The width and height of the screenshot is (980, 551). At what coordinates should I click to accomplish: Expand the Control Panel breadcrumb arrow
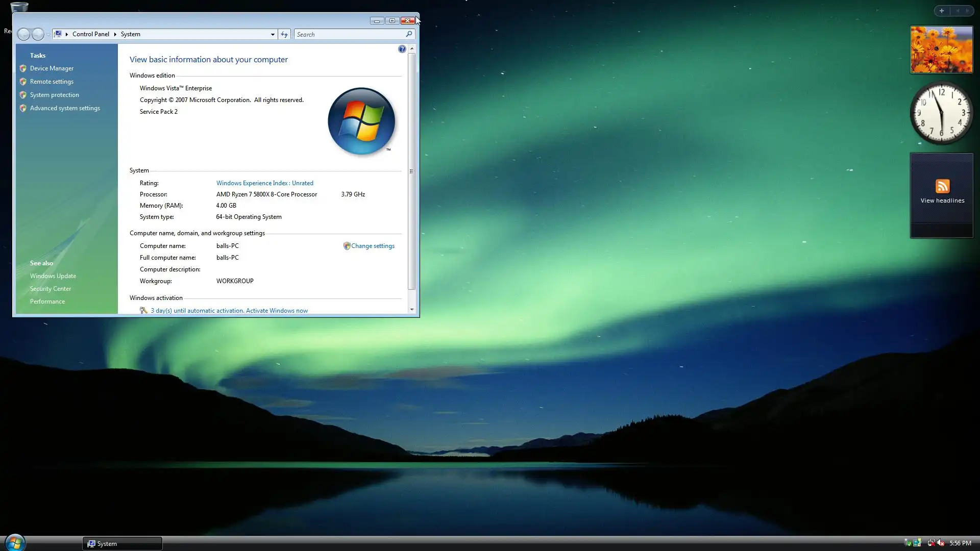[x=115, y=34]
